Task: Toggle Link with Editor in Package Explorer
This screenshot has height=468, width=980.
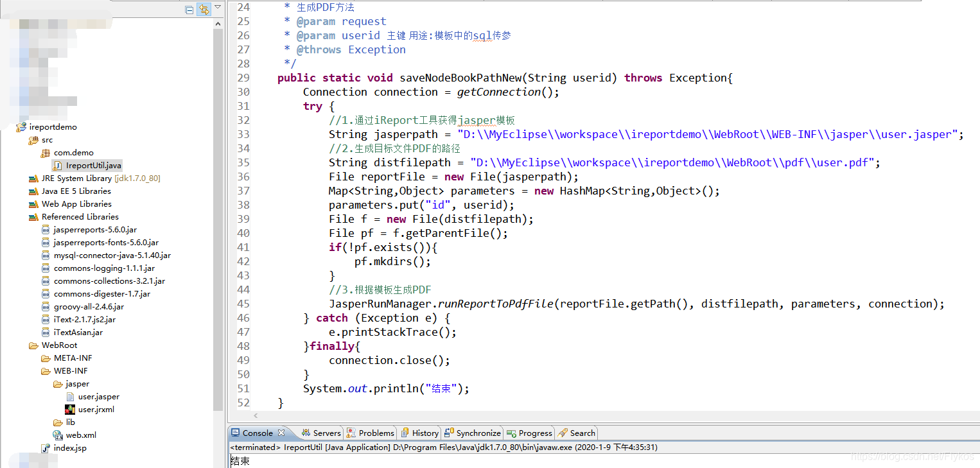Action: point(204,9)
